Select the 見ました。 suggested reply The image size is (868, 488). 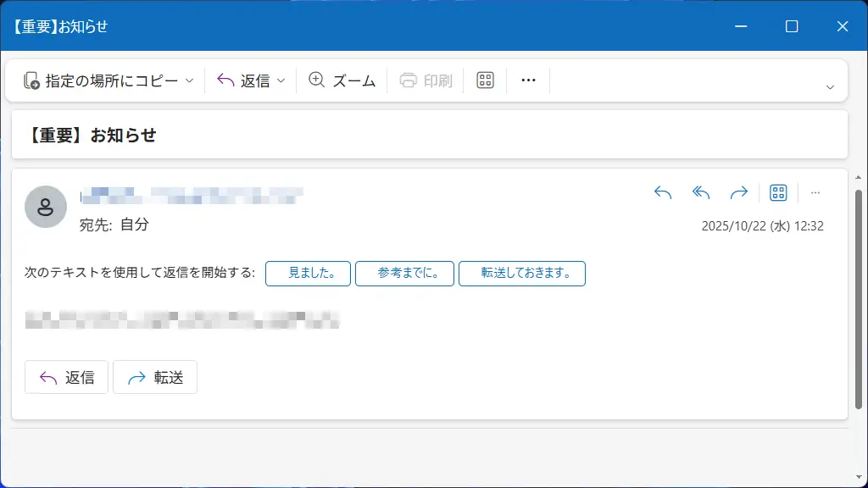[x=308, y=274]
